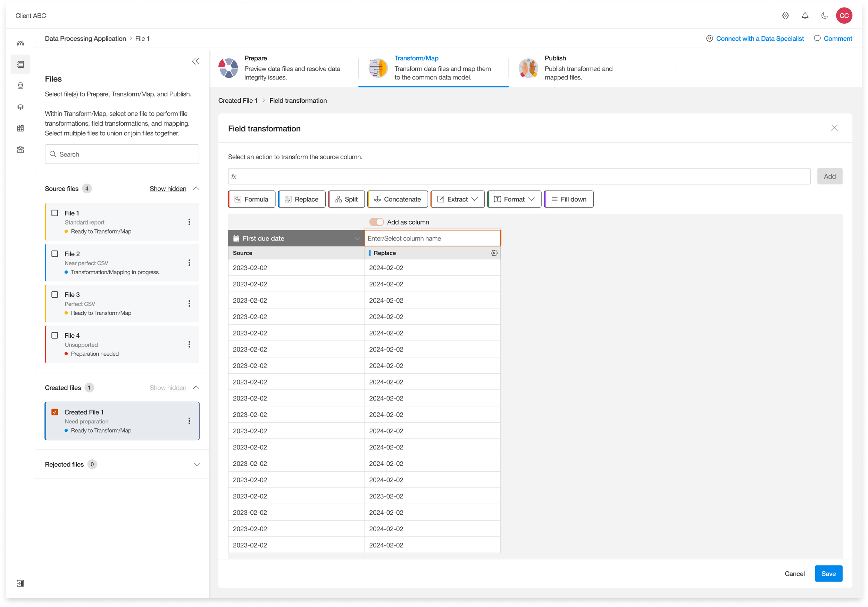Image resolution: width=868 pixels, height=607 pixels.
Task: Open notifications bell icon
Action: click(x=805, y=16)
